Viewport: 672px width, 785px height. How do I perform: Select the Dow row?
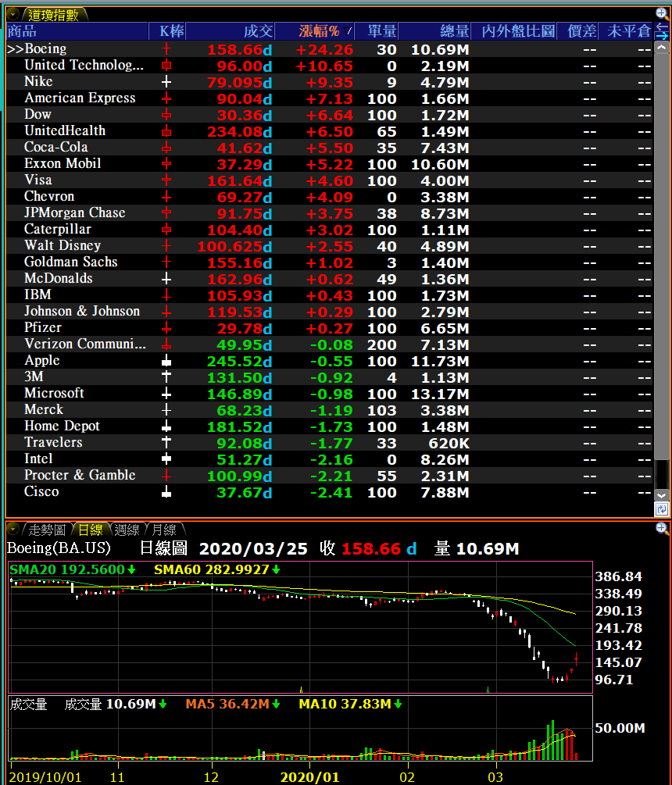click(330, 115)
